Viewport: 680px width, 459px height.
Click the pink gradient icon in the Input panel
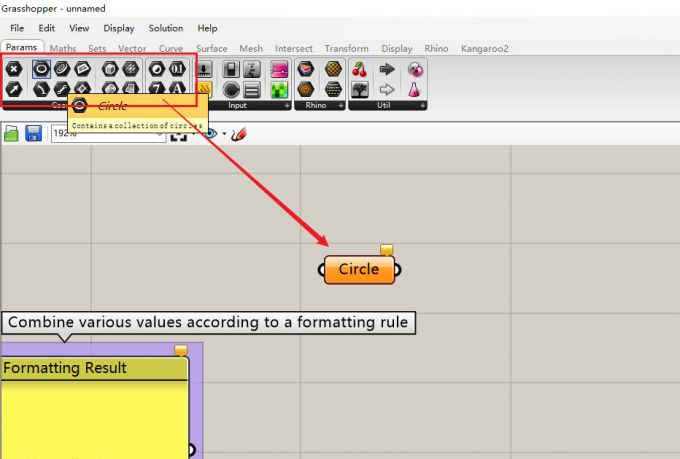(x=279, y=69)
